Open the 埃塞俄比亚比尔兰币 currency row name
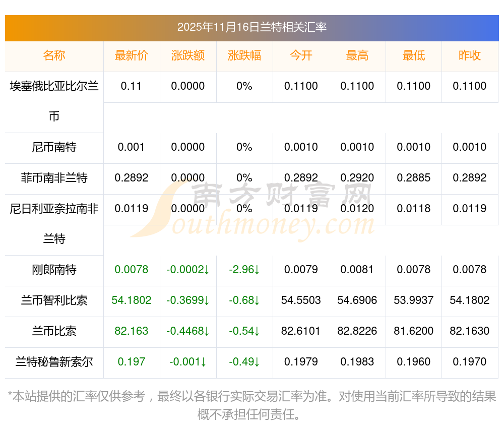This screenshot has height=430, width=504. pyautogui.click(x=54, y=101)
